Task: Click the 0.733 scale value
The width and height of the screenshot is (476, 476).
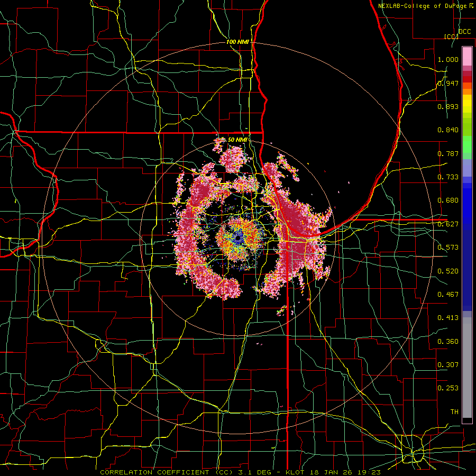Action: click(x=448, y=177)
